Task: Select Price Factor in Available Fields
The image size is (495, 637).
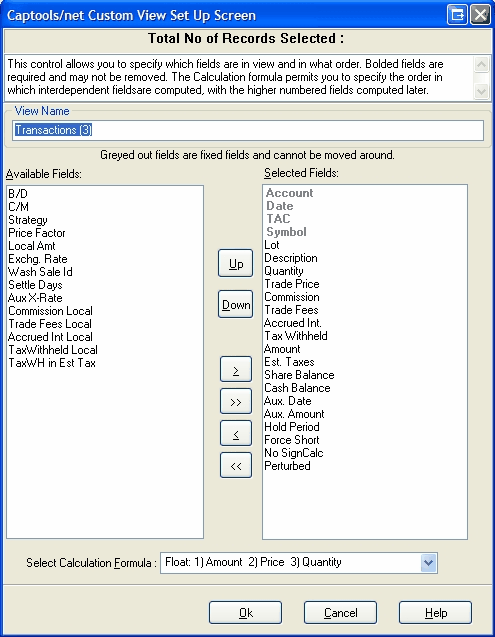Action: (37, 233)
